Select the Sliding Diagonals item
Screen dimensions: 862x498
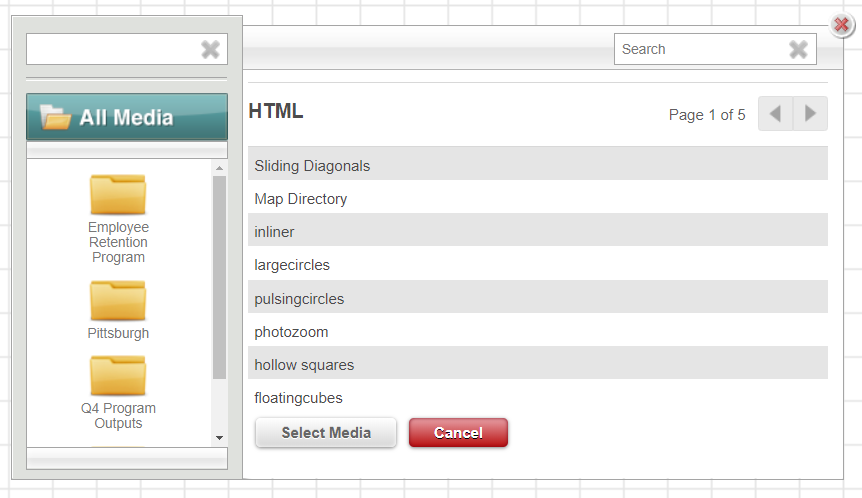tap(538, 163)
